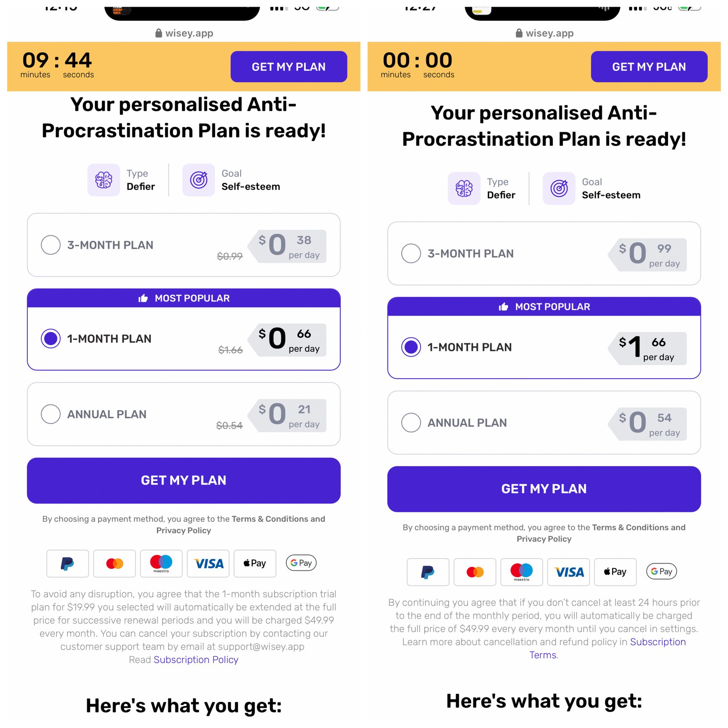Screen dimensions: 728x728
Task: Open the Subscription Policy link
Action: point(196,659)
